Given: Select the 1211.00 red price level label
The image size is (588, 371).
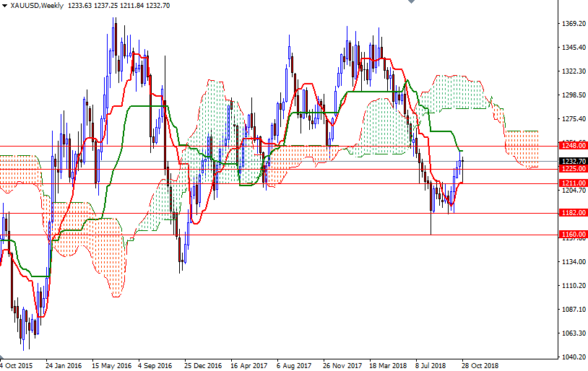Looking at the screenshot, I should click(x=573, y=183).
